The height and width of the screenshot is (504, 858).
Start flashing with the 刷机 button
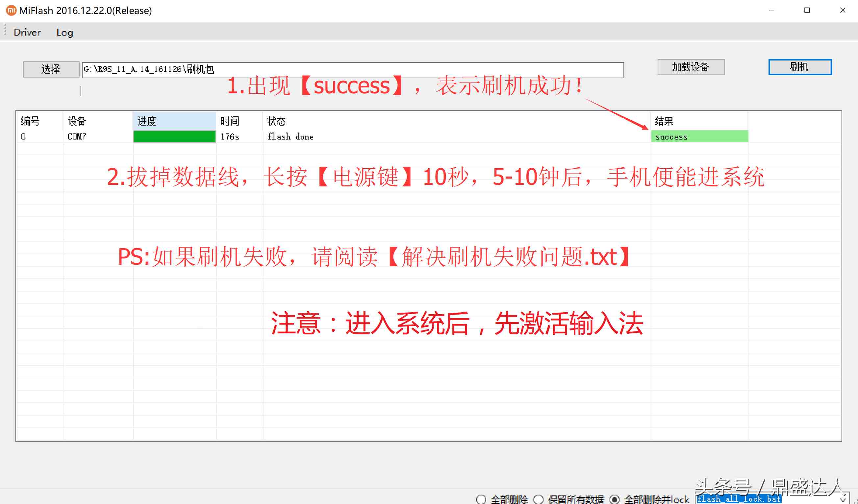[x=800, y=67]
